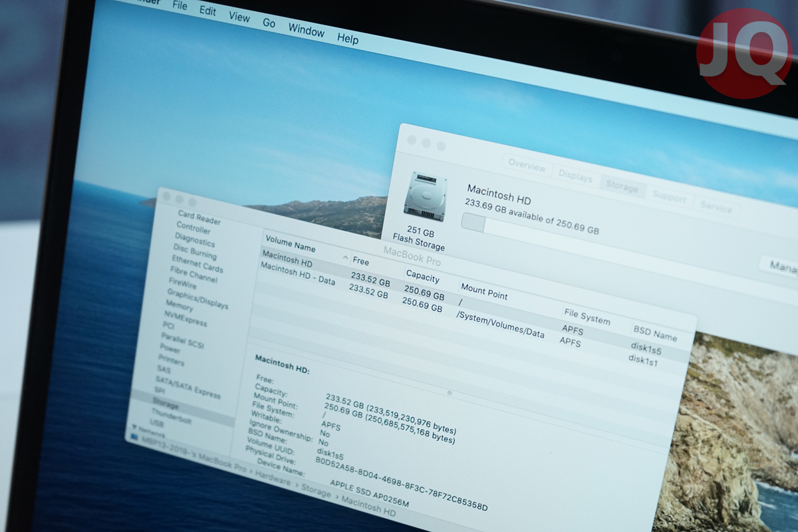Click the 233.69 GB available text
The image size is (798, 532).
click(x=531, y=216)
